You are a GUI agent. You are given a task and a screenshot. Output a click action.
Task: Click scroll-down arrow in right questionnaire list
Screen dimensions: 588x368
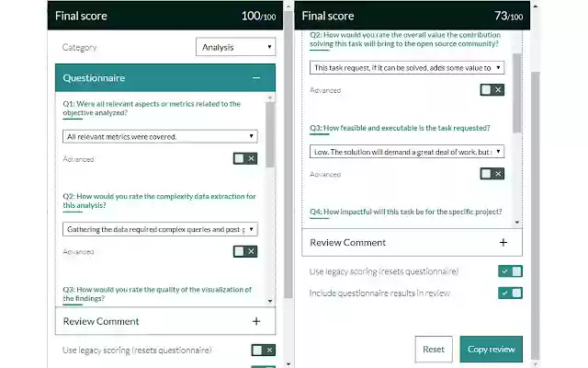point(517,223)
